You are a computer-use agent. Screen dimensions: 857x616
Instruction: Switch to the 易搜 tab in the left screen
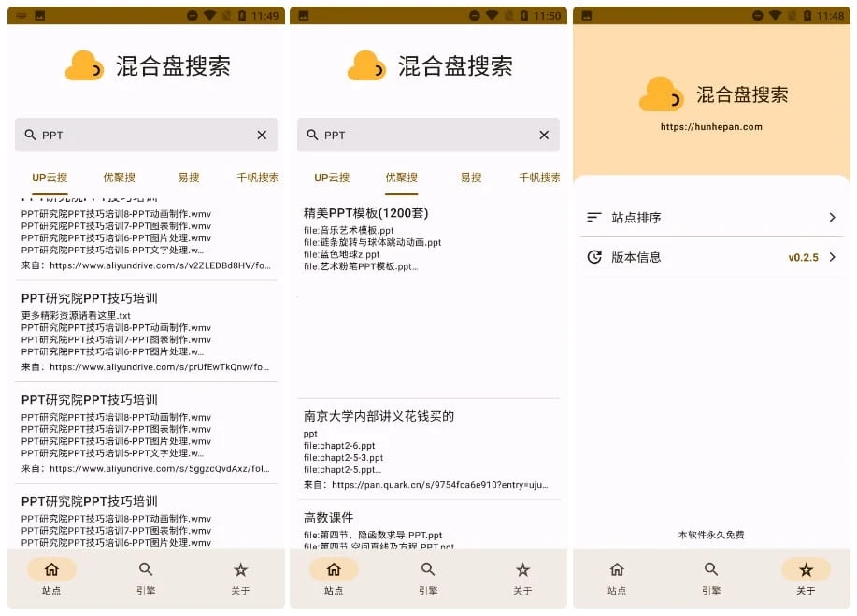[x=189, y=178]
